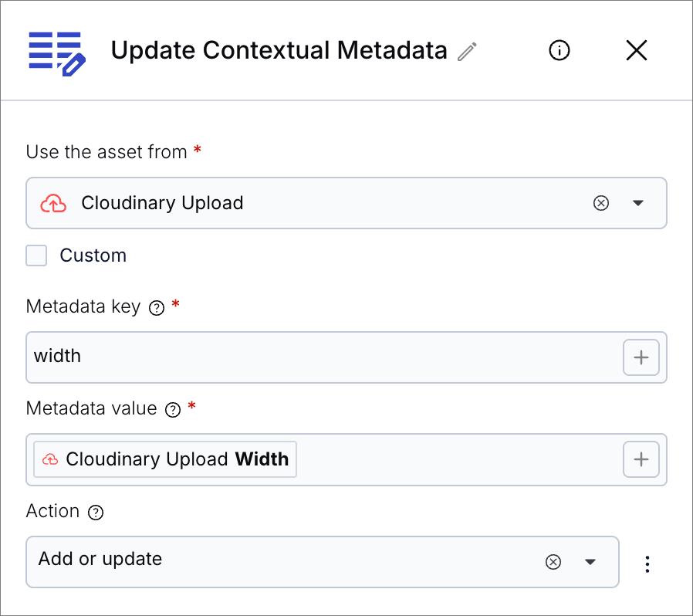
Task: Click the Cloudinary Upload combo box text
Action: [162, 203]
